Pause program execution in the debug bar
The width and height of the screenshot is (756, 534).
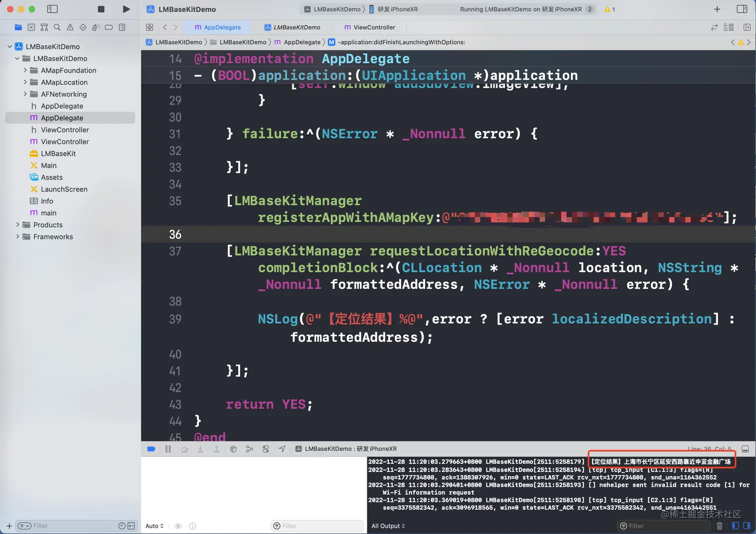pyautogui.click(x=168, y=449)
